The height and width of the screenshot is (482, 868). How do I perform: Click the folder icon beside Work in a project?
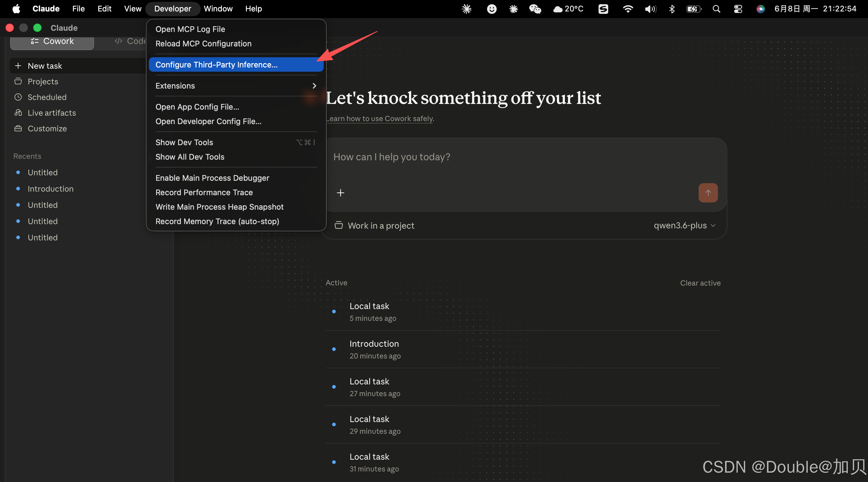click(x=339, y=225)
